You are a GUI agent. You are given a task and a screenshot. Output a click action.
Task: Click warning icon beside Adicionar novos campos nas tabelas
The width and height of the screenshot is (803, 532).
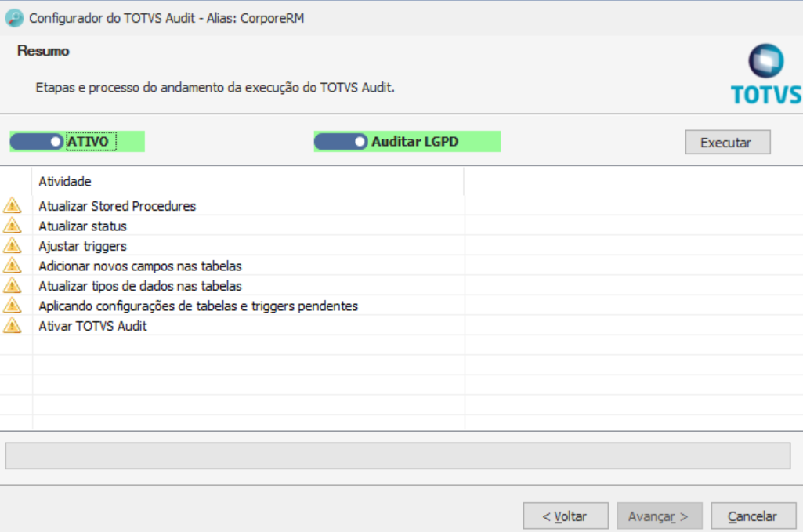click(x=12, y=266)
